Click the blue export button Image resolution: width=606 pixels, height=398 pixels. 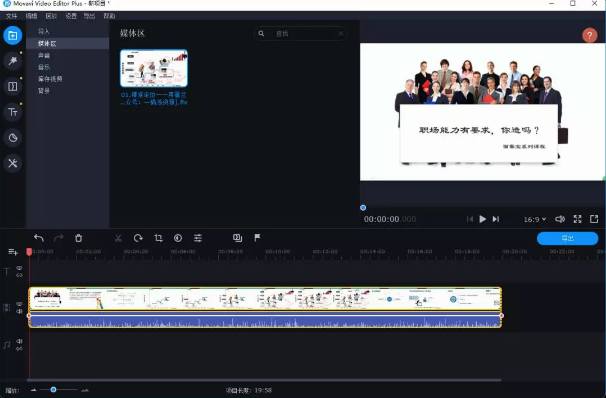(x=567, y=238)
